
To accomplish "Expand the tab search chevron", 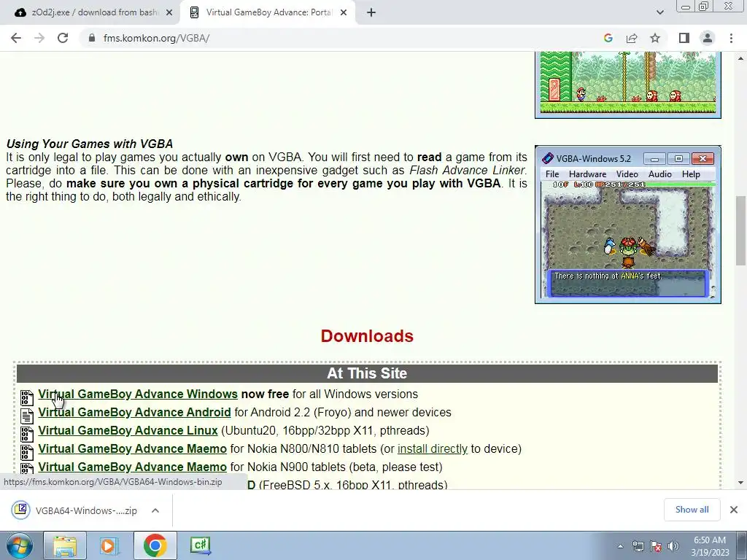I will 659,12.
